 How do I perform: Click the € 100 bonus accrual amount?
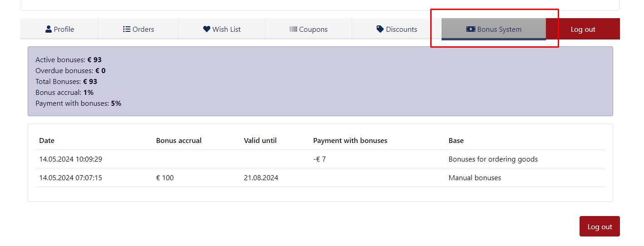165,178
